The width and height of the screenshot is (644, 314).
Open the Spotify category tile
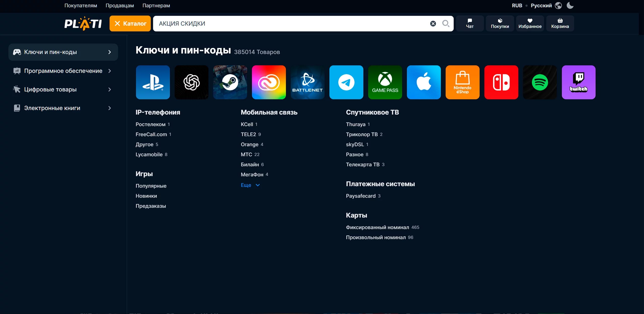coord(540,82)
